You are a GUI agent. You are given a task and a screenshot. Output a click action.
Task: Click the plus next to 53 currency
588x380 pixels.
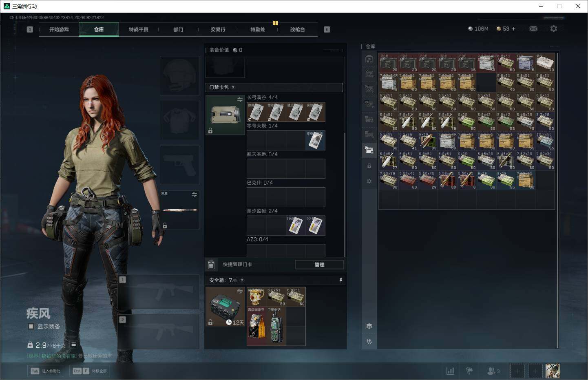513,29
